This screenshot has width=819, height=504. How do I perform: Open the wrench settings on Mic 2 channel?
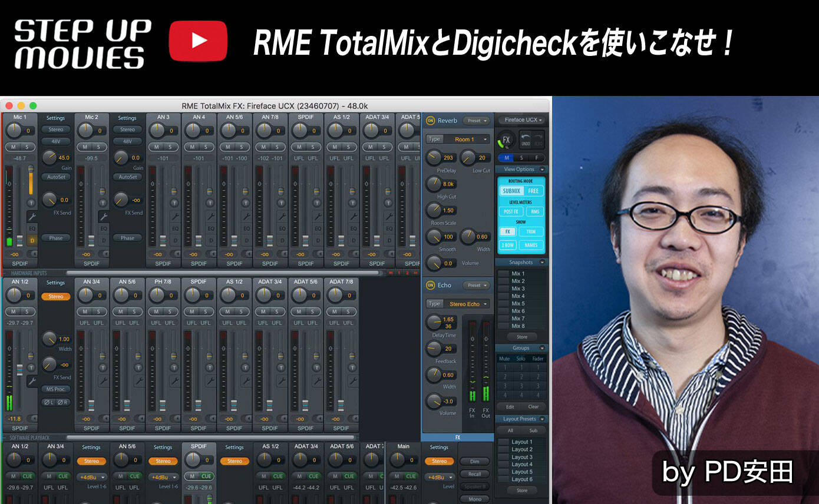[x=103, y=217]
